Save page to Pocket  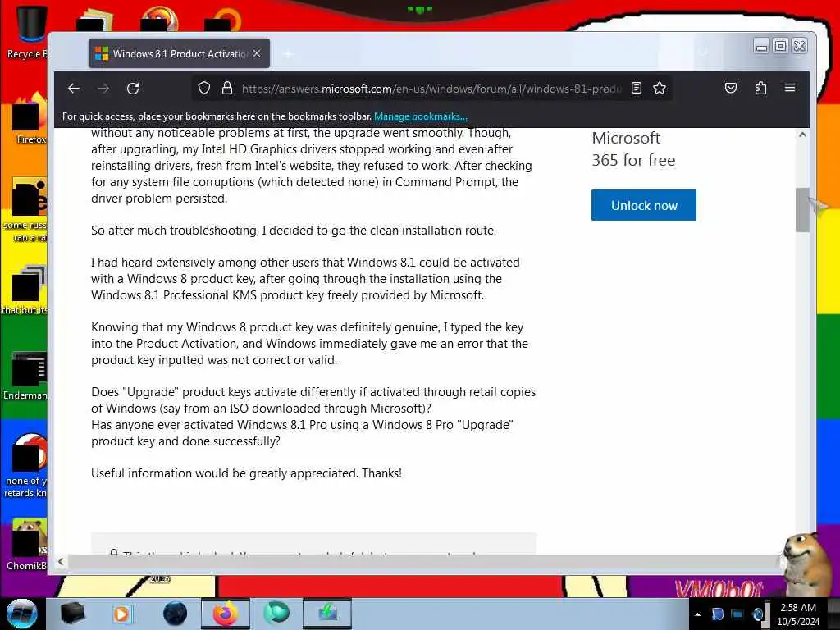pos(731,89)
